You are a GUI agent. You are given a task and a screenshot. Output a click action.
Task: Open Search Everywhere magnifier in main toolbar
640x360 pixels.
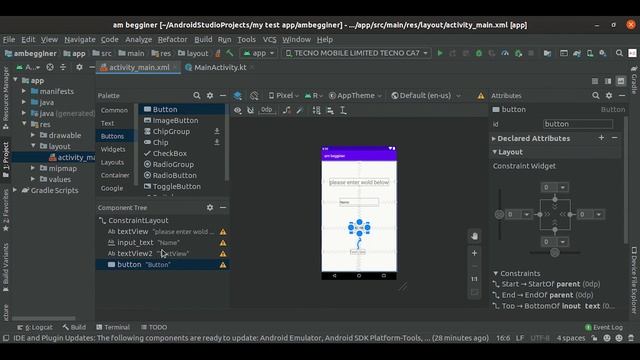pyautogui.click(x=619, y=53)
